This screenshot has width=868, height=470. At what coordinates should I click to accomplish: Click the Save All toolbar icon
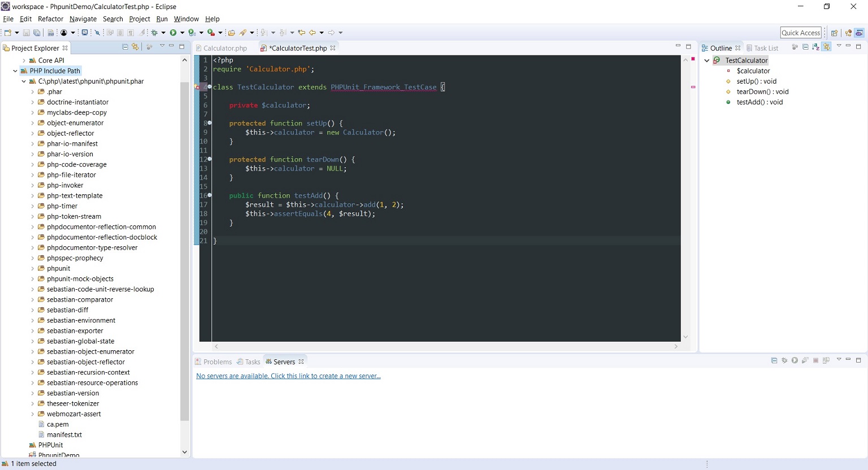click(37, 33)
